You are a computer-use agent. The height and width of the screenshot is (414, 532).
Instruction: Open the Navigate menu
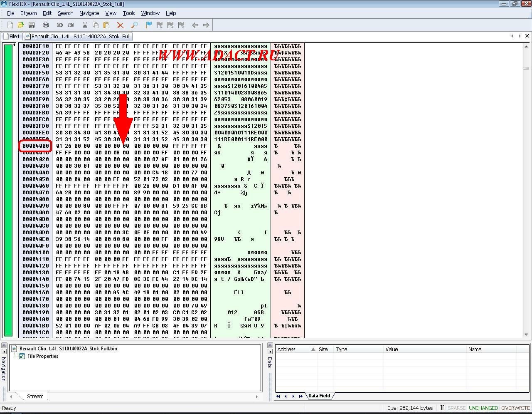[x=89, y=13]
